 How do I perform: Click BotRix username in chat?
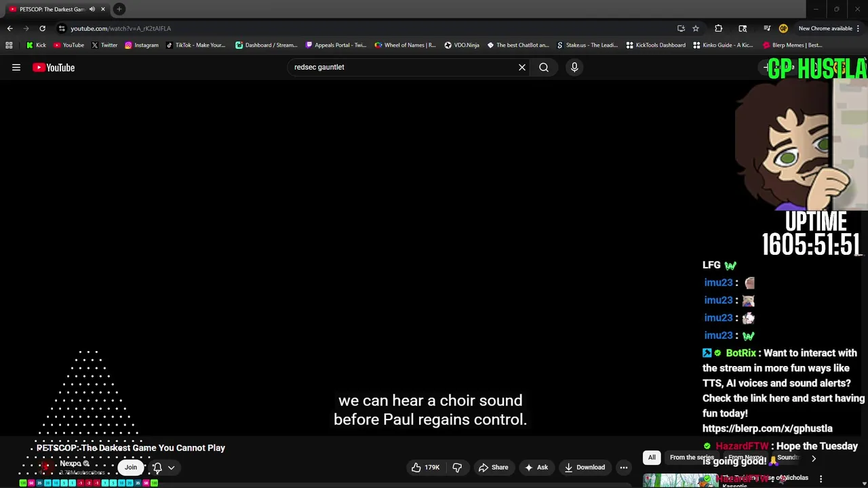coord(741,352)
